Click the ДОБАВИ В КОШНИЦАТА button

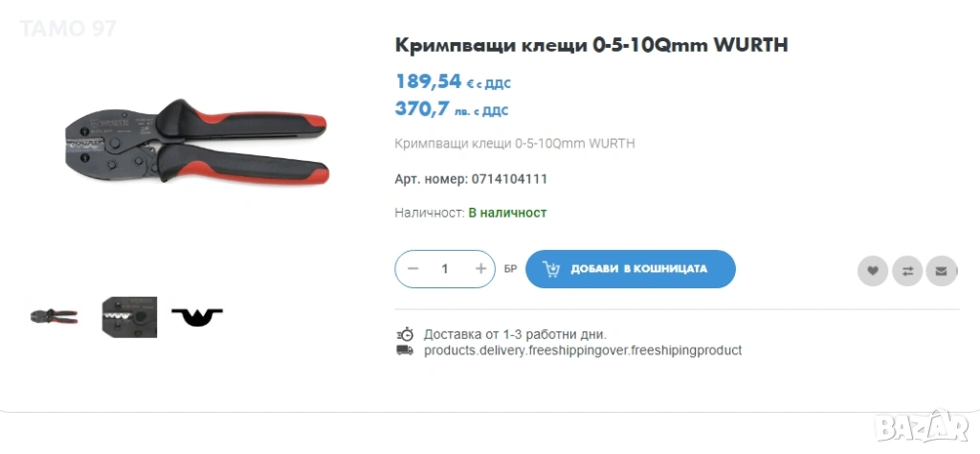pyautogui.click(x=630, y=269)
